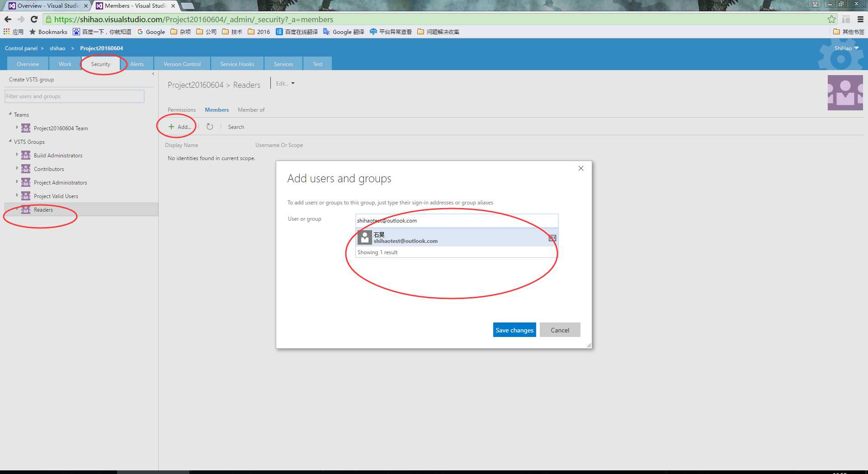
Task: Click the browser address bar URL
Action: click(193, 19)
